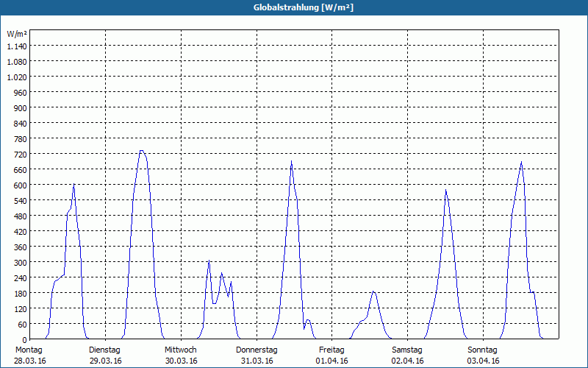Click the 660 y-axis label

point(21,170)
